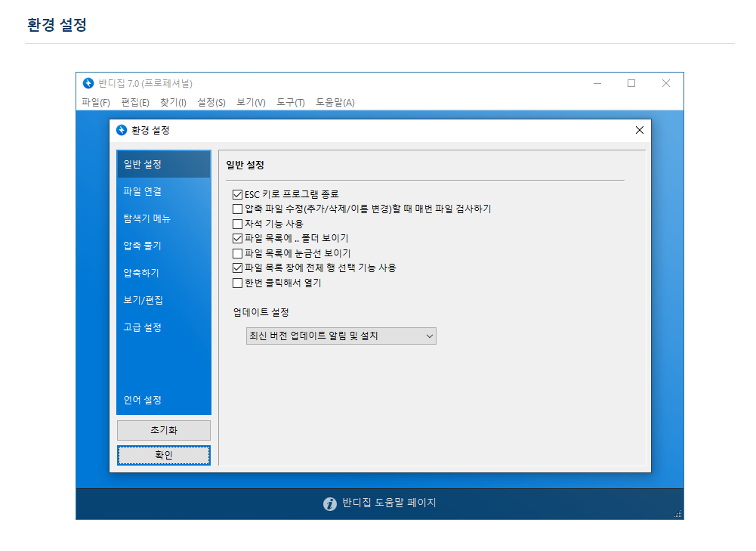Click the Bandizip logo icon in the title bar
Screen dimensions: 756x551
click(x=87, y=83)
